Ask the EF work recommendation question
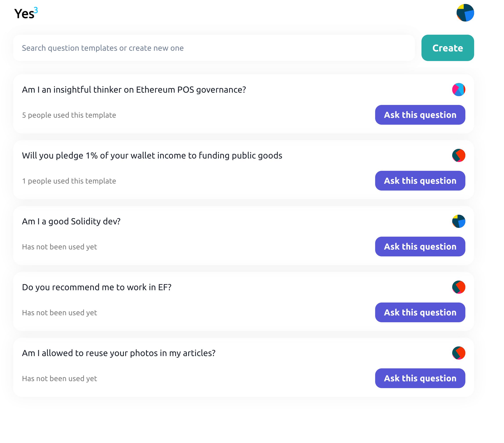 [x=420, y=312]
